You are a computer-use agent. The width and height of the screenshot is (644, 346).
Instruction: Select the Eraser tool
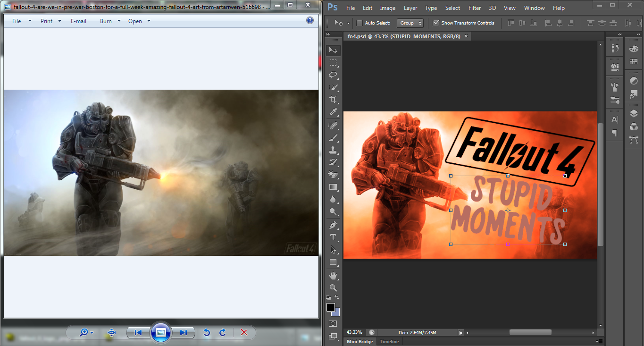[x=333, y=175]
